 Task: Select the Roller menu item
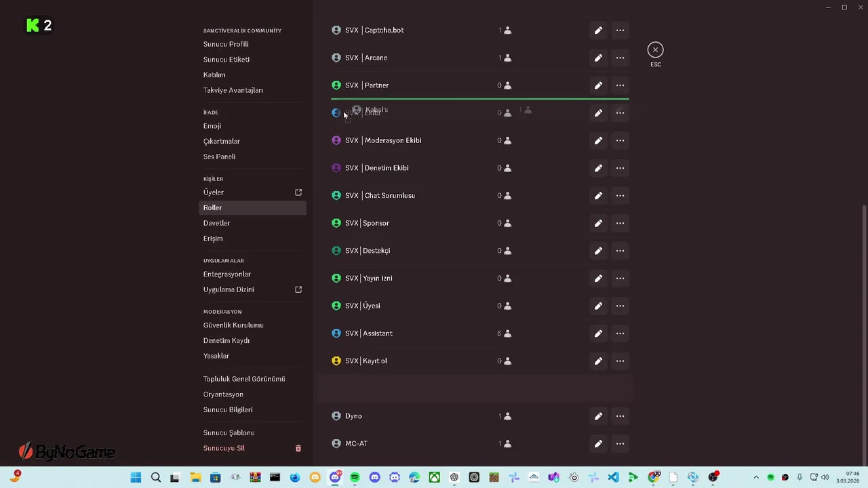(x=253, y=207)
